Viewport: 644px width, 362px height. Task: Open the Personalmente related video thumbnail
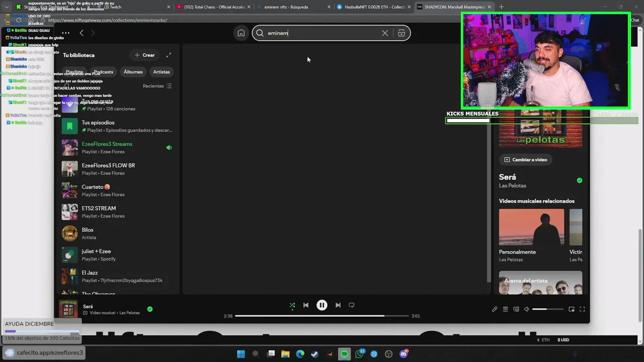coord(531,227)
